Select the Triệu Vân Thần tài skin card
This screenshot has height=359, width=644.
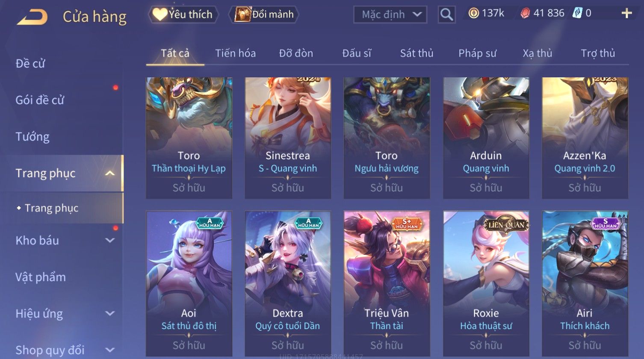pyautogui.click(x=387, y=284)
